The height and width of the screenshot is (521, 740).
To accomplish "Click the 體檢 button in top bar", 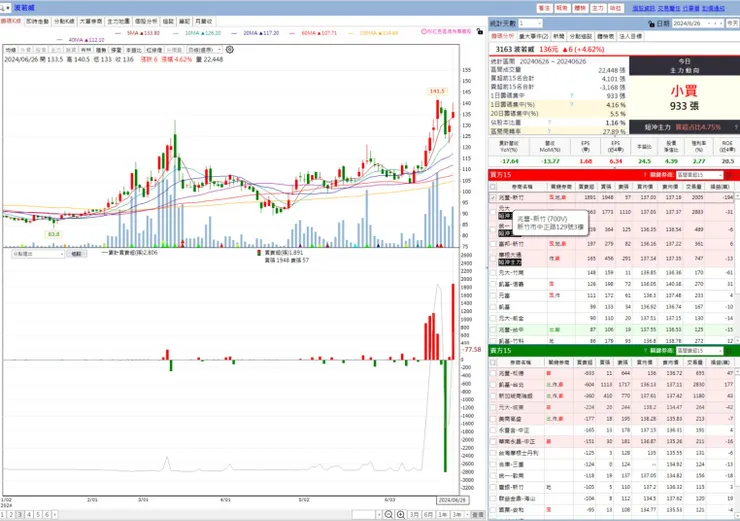I will tap(580, 8).
